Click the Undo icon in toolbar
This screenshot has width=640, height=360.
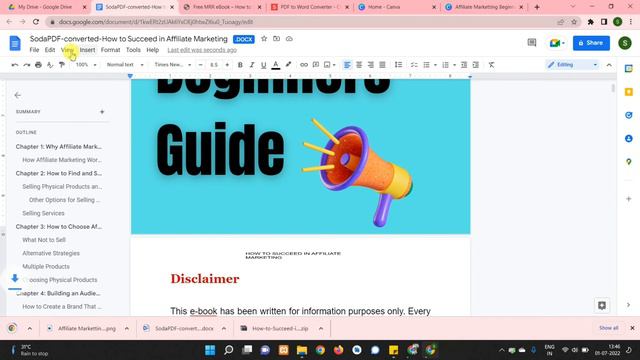(x=15, y=65)
